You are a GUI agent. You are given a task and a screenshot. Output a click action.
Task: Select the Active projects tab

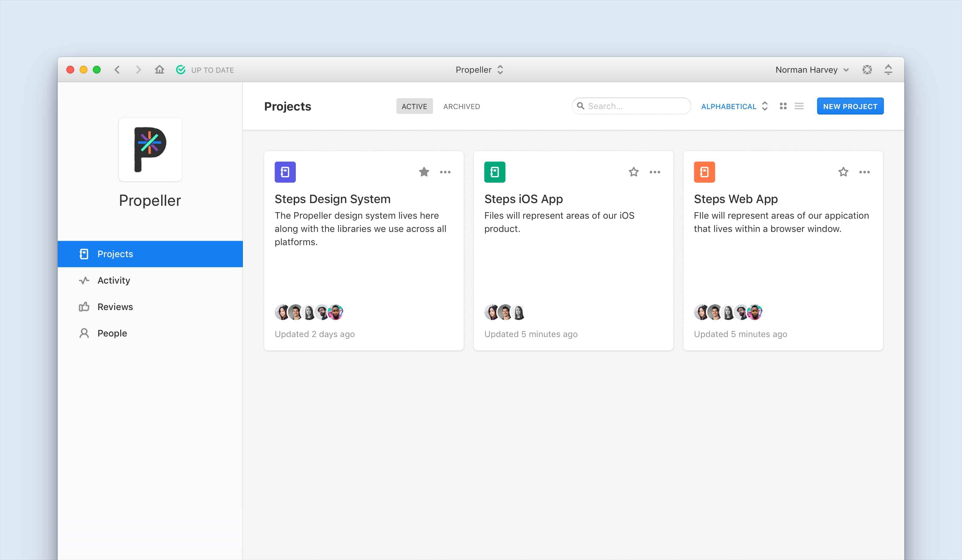(414, 106)
